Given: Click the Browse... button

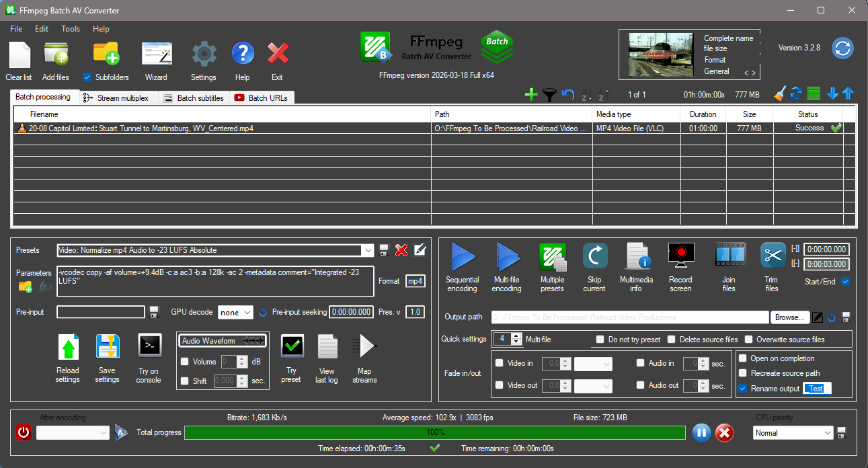Looking at the screenshot, I should pyautogui.click(x=789, y=317).
